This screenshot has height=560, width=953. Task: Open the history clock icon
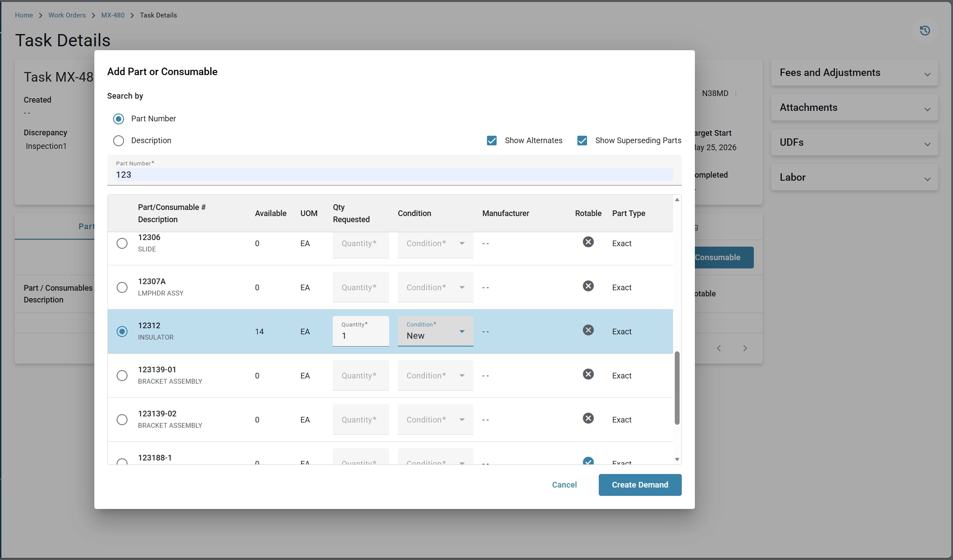tap(925, 31)
